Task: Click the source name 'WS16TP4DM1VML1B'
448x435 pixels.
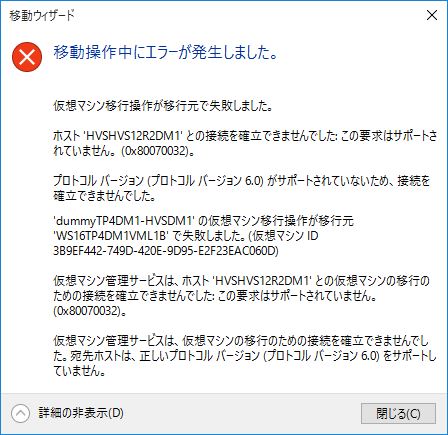Action: tap(111, 236)
